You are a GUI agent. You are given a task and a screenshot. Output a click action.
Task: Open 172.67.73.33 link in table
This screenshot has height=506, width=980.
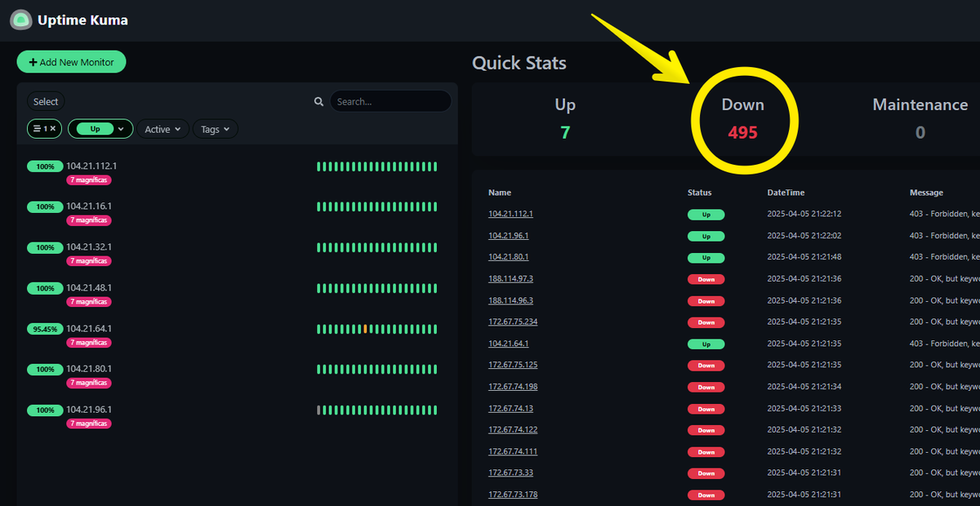510,473
